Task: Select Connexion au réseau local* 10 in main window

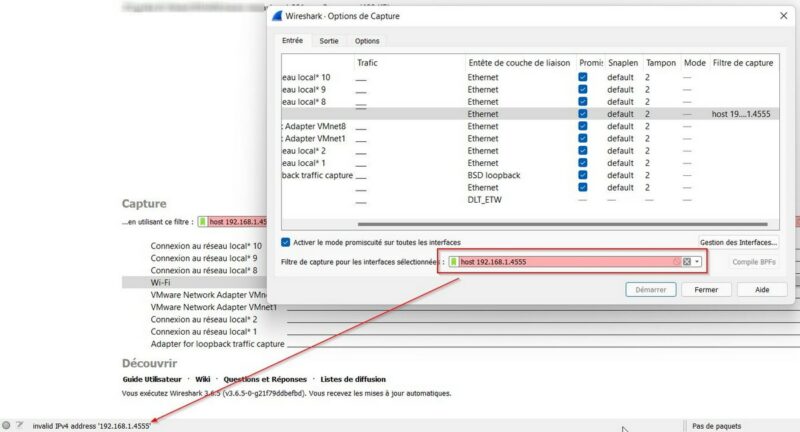Action: pyautogui.click(x=206, y=246)
